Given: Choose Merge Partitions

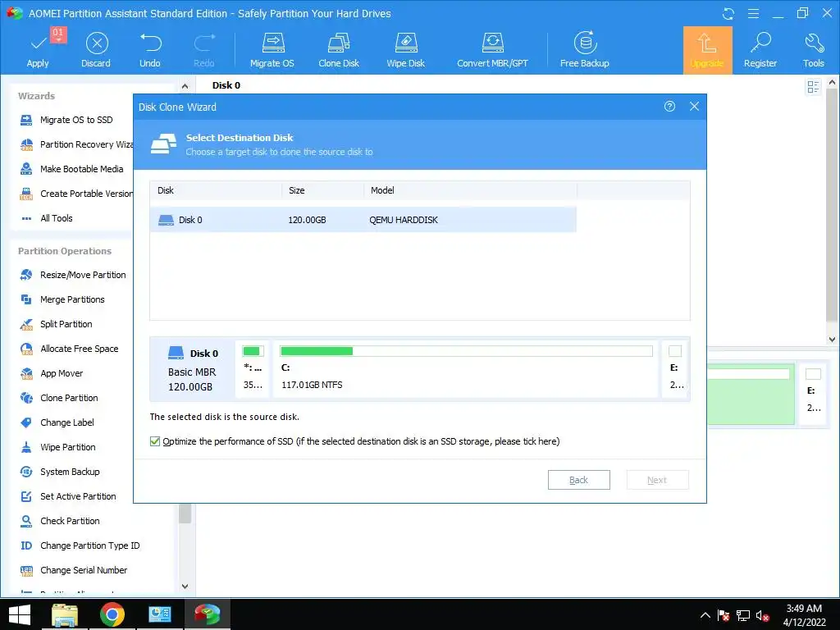Looking at the screenshot, I should [62, 299].
